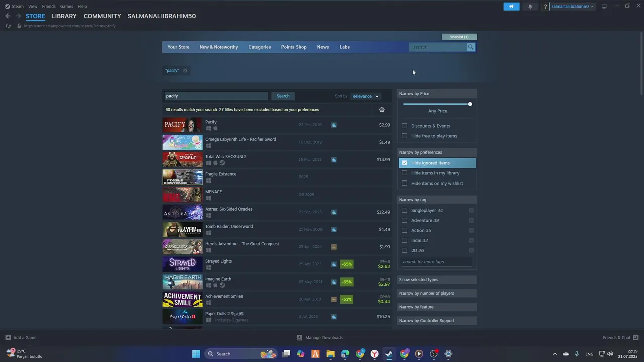Collapse the Narrow by preferences header
Image resolution: width=644 pixels, height=362 pixels.
click(x=437, y=152)
